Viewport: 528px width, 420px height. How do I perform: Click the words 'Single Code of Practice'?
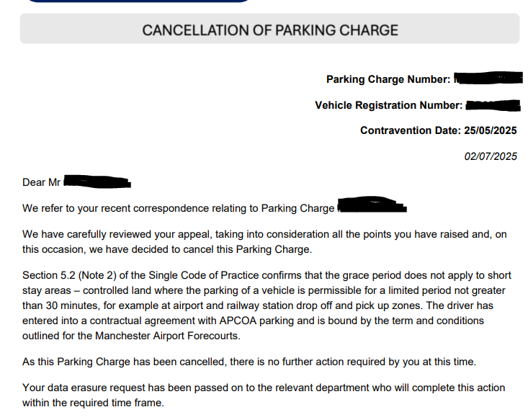point(204,275)
